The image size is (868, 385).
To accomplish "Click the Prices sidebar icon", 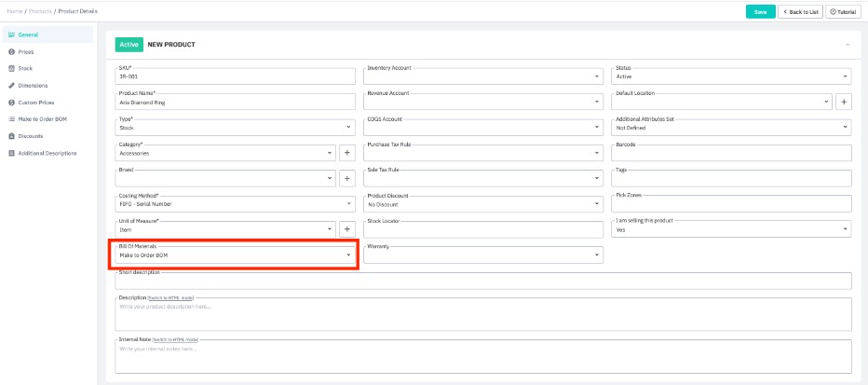I will [x=11, y=51].
